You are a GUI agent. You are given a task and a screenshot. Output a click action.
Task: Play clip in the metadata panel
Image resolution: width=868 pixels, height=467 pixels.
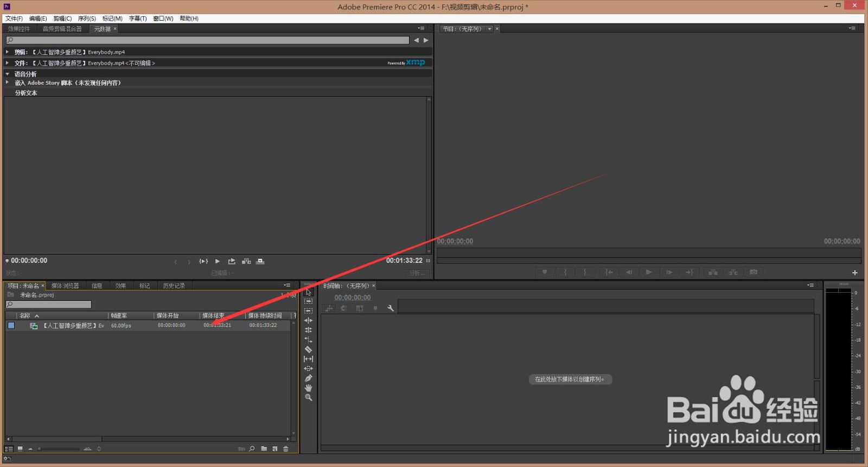click(x=218, y=261)
